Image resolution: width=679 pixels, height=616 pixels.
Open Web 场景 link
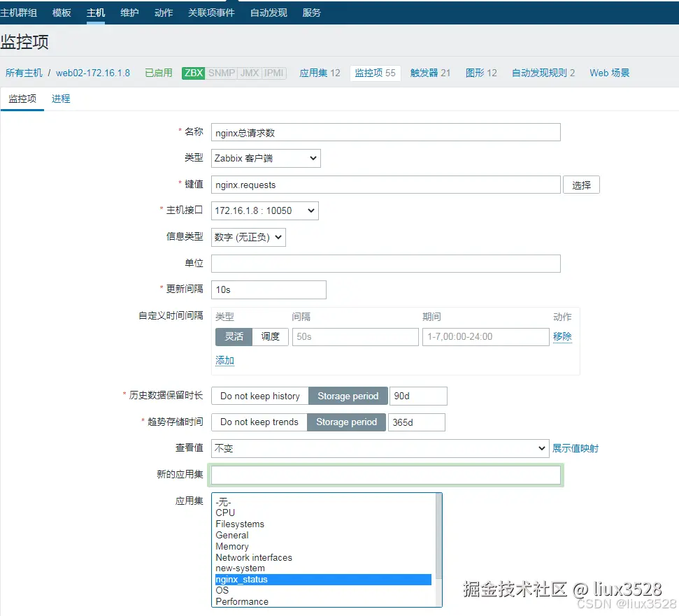tap(609, 73)
